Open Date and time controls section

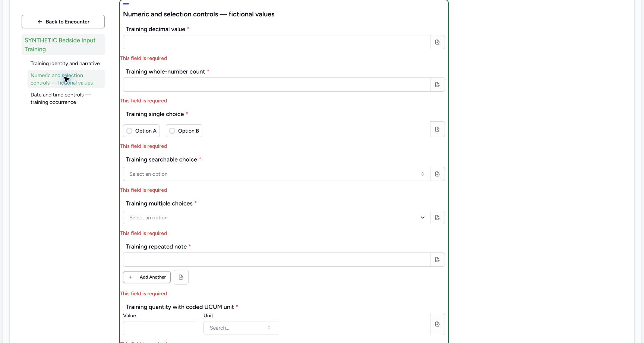point(66,98)
